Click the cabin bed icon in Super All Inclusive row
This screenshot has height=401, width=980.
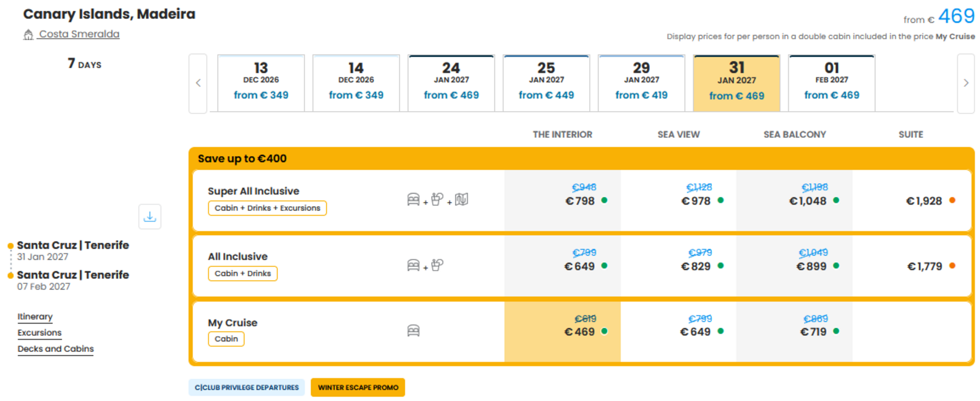coord(413,199)
